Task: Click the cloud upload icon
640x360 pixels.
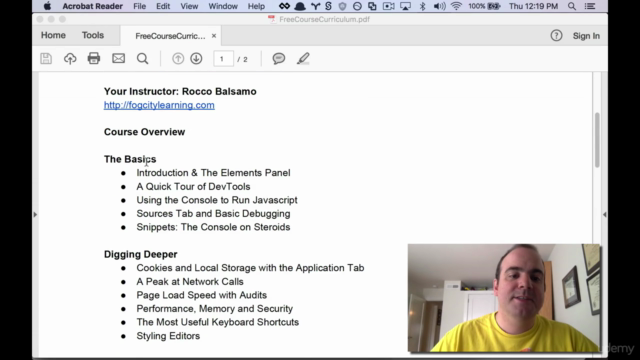Action: pyautogui.click(x=70, y=59)
